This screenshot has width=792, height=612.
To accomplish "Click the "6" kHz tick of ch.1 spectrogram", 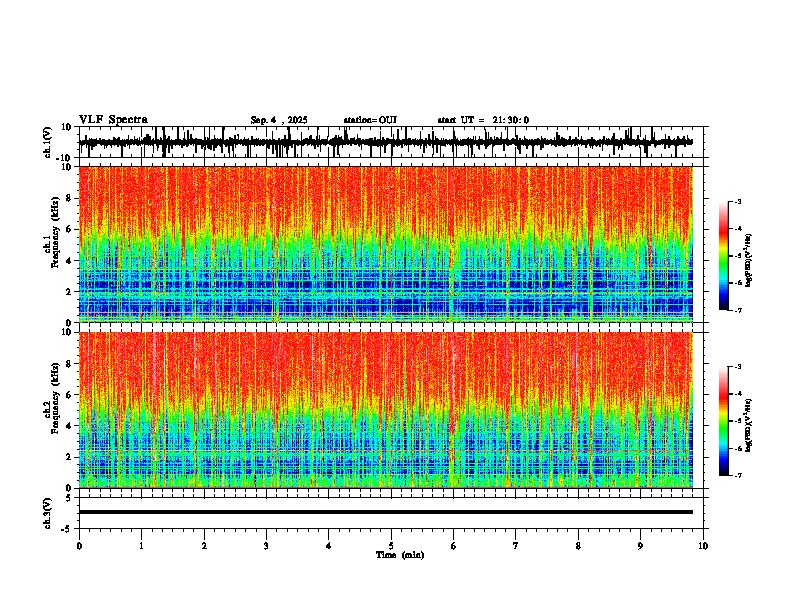I will [x=69, y=229].
